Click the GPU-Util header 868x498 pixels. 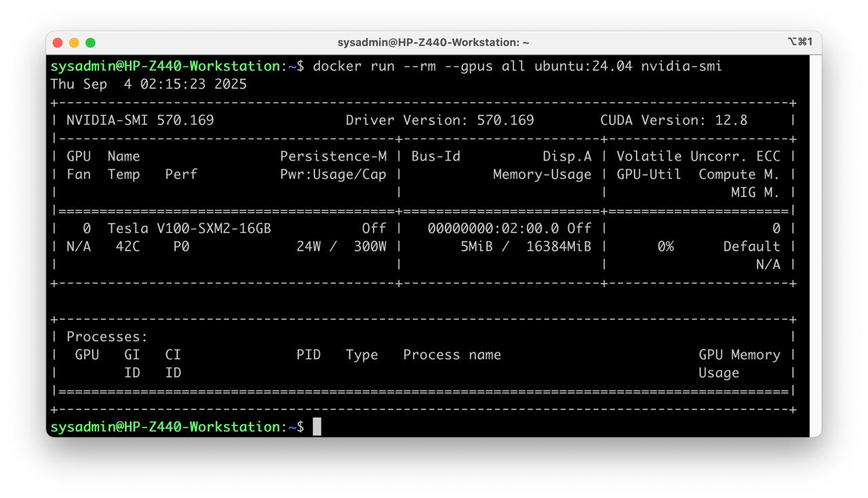(648, 175)
